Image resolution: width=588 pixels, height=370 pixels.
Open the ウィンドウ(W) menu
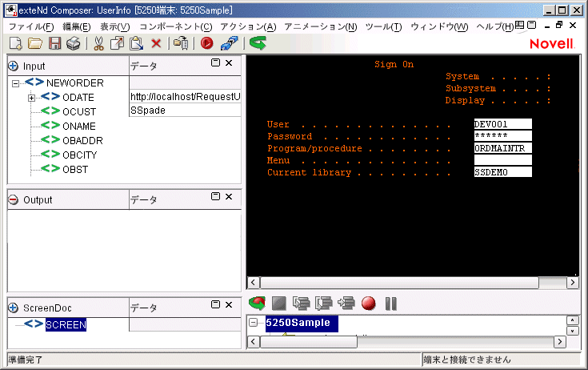coord(439,26)
